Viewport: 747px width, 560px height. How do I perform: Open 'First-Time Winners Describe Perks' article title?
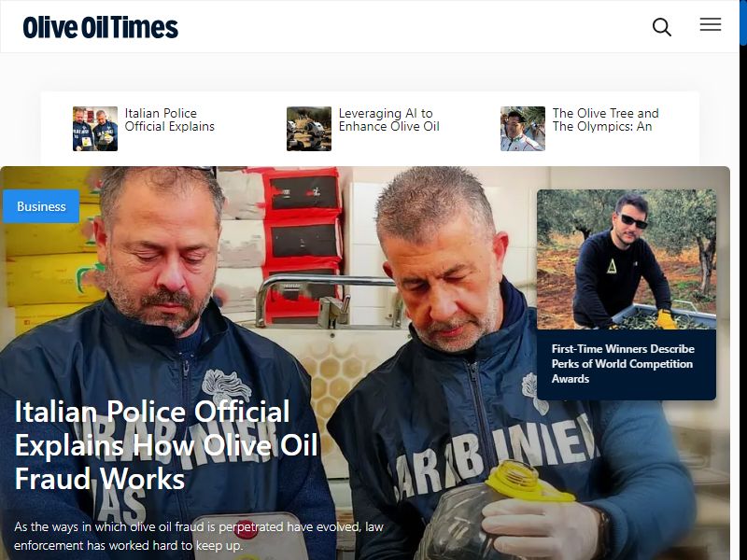(623, 364)
